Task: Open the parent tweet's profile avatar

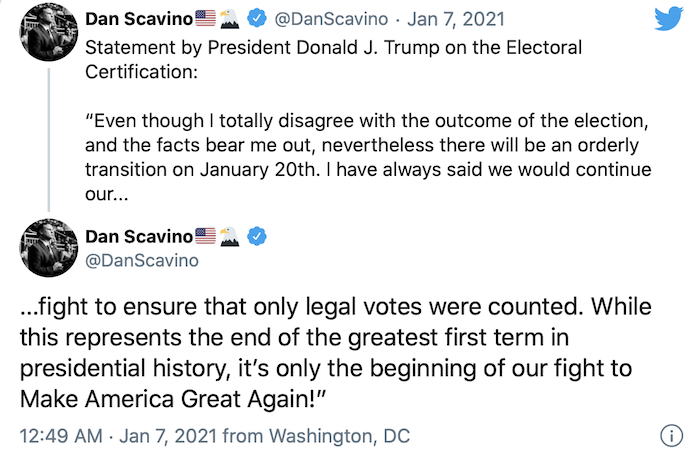Action: 49,32
